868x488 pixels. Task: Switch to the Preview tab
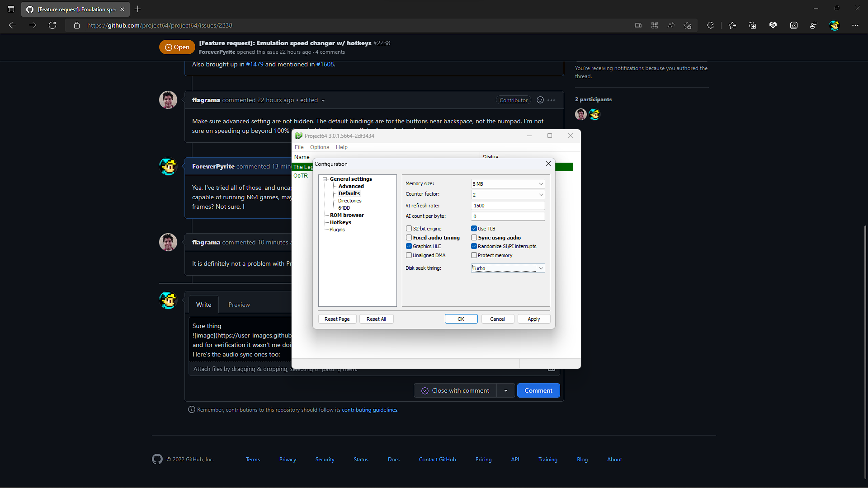point(239,304)
